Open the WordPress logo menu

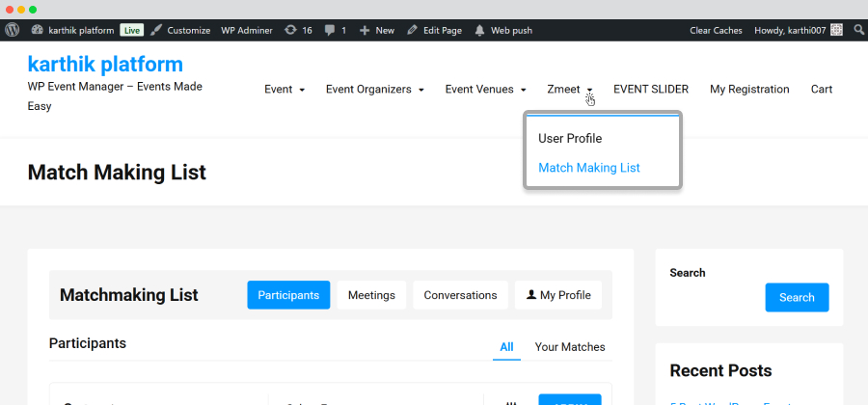coord(13,30)
